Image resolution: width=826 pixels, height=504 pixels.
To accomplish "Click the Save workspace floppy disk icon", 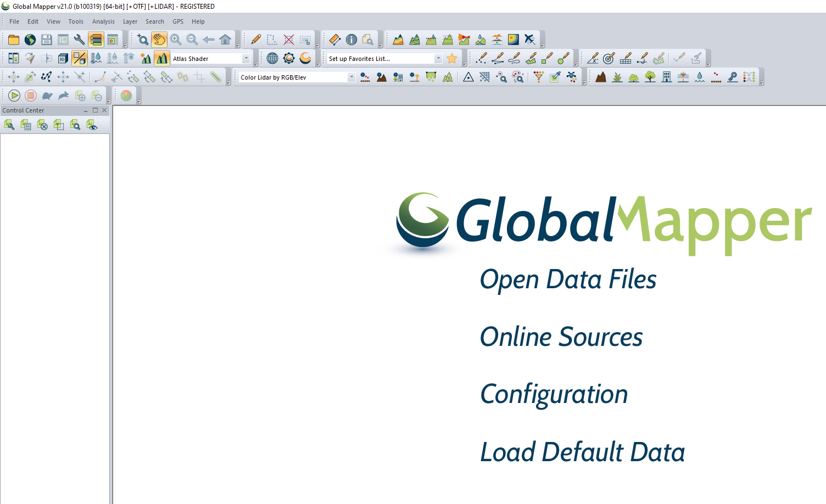I will click(x=47, y=40).
